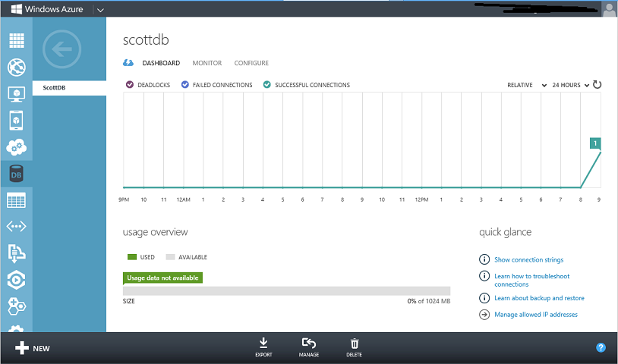618x364 pixels.
Task: Click info icon beside troubleshoot connections
Action: point(484,276)
